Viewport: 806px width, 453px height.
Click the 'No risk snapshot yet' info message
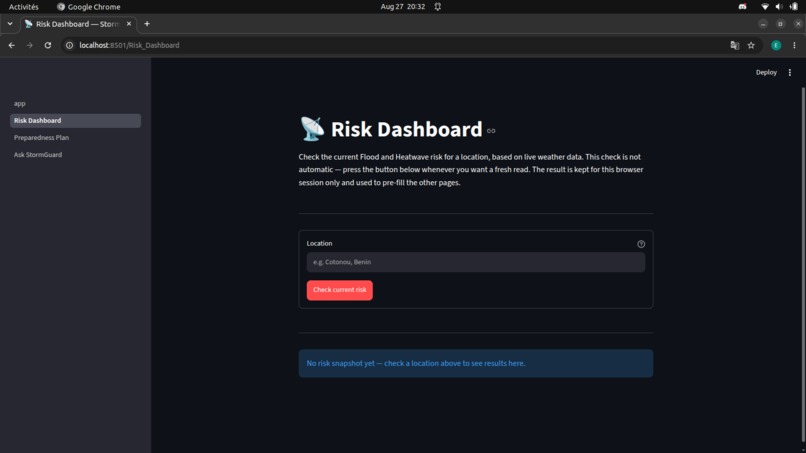click(x=475, y=364)
